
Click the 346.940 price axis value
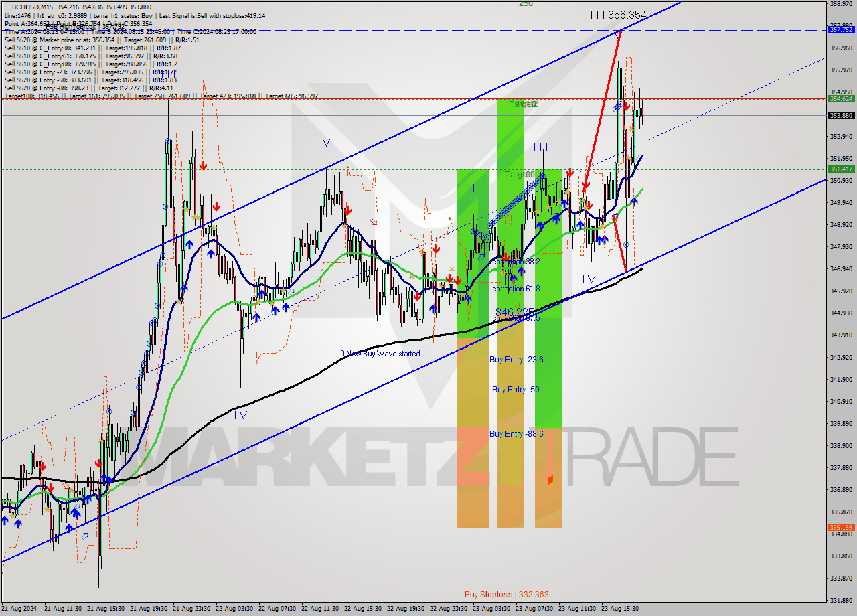(841, 268)
